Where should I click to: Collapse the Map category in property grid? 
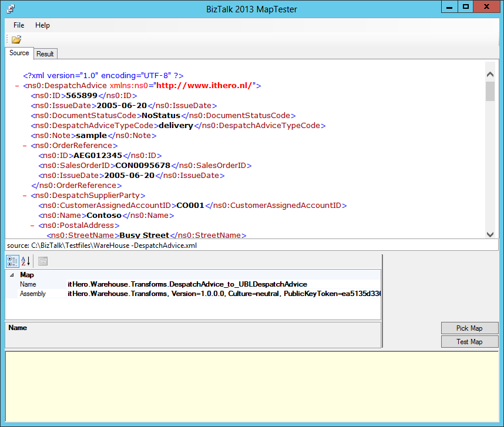[12, 275]
